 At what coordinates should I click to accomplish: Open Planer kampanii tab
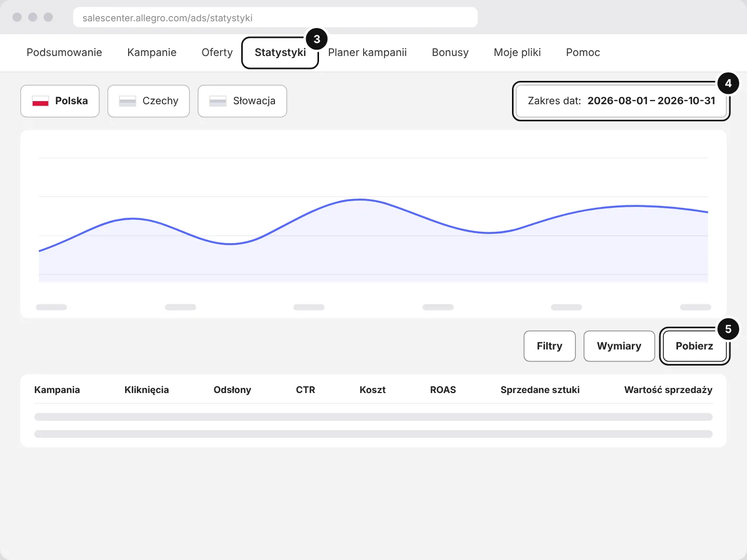[x=367, y=52]
